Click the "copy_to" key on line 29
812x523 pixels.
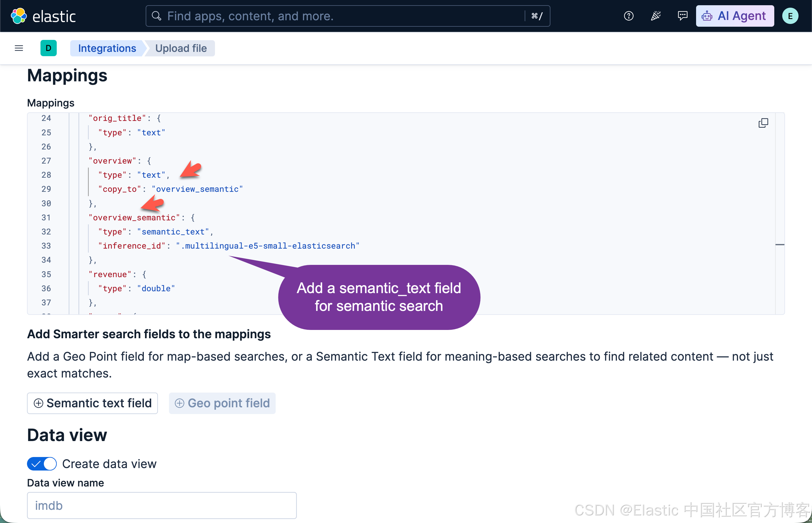(120, 189)
